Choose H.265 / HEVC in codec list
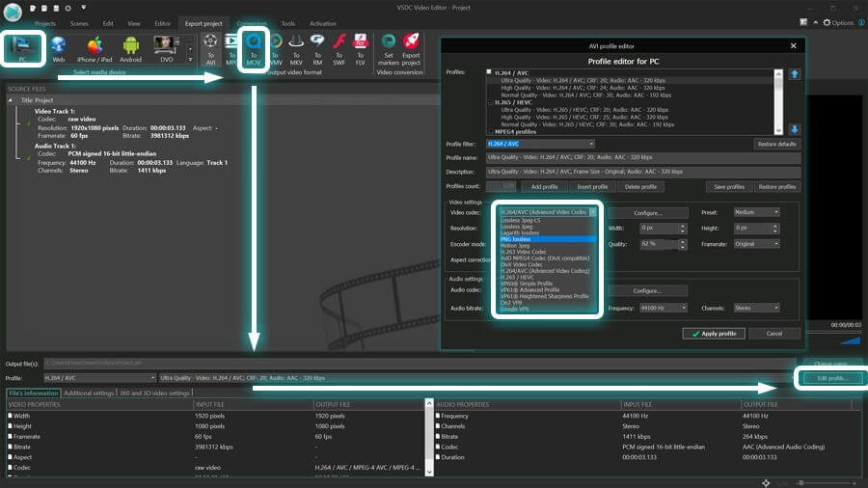 coord(548,277)
